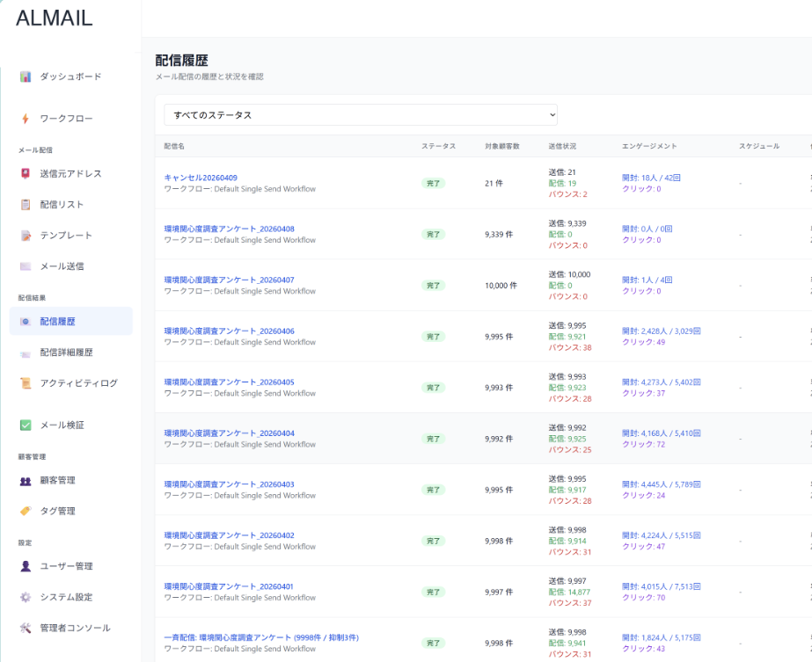Click the sender address icon

point(26,174)
